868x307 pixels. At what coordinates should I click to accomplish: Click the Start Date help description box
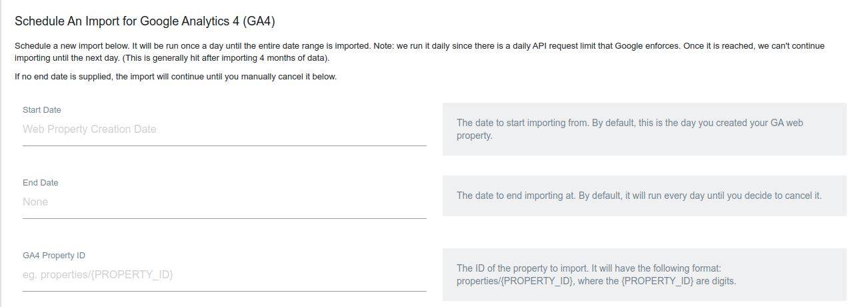644,129
